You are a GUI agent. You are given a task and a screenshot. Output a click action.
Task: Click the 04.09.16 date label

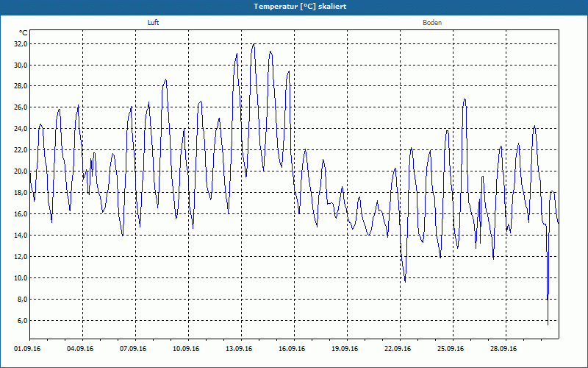pos(80,349)
